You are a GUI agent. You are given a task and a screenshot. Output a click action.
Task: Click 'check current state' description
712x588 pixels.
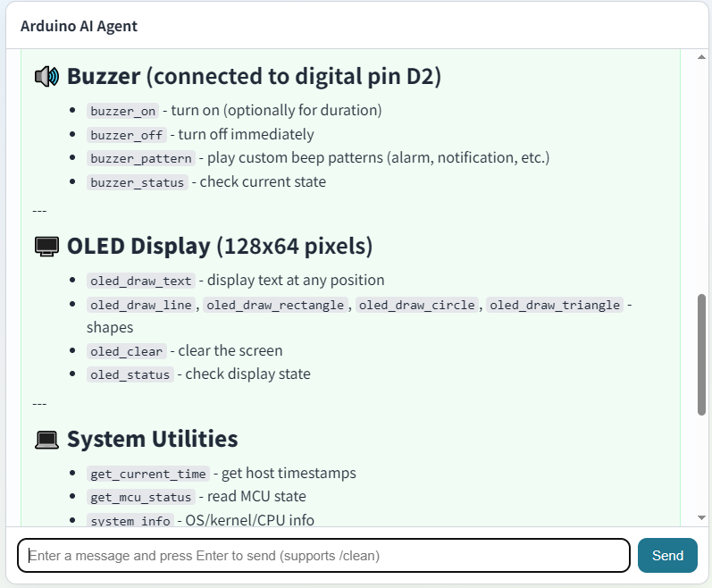pyautogui.click(x=263, y=181)
